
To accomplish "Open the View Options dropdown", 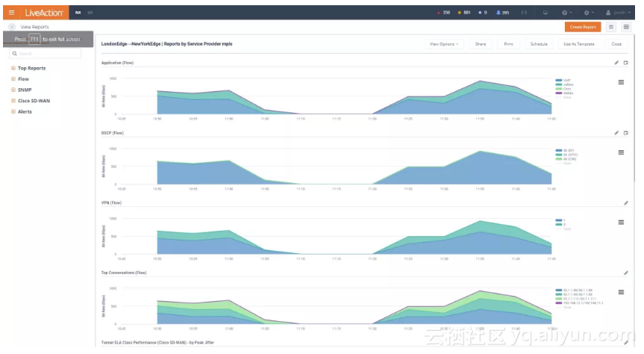I will [x=443, y=44].
